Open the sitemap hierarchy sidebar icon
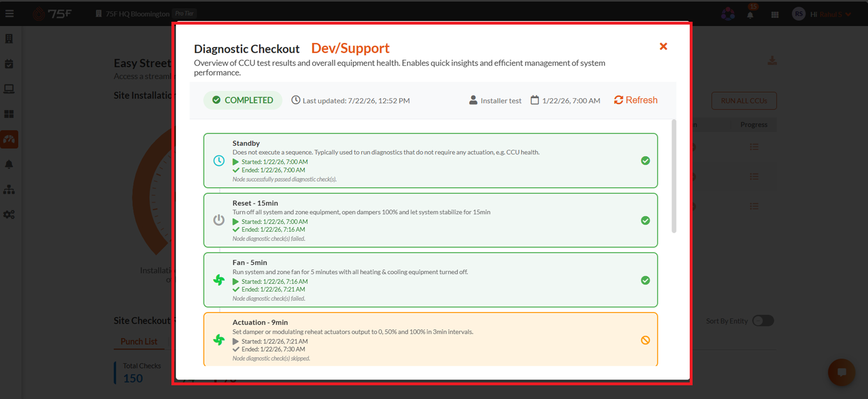Viewport: 868px width, 399px height. click(9, 189)
